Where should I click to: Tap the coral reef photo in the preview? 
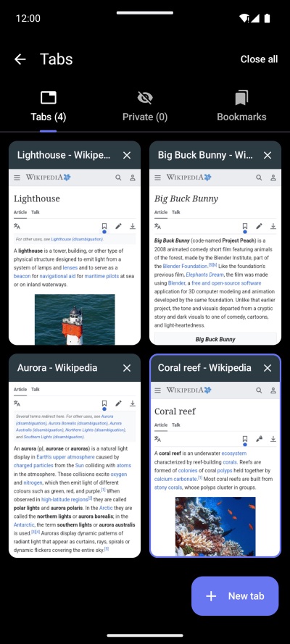[x=215, y=527]
